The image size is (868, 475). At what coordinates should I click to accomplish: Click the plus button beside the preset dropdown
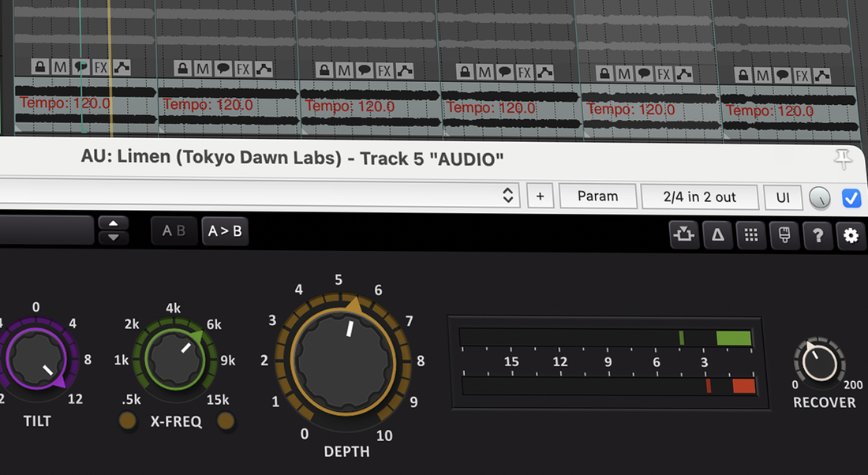(x=541, y=196)
